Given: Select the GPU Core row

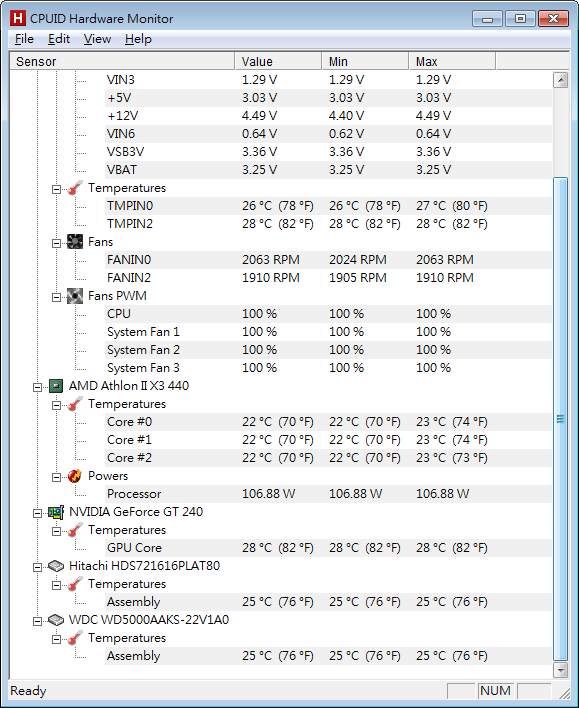Looking at the screenshot, I should [328, 548].
